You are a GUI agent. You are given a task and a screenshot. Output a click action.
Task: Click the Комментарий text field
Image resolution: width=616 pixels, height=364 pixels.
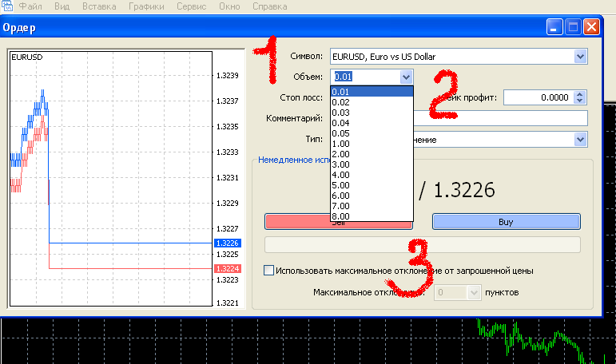[x=500, y=118]
